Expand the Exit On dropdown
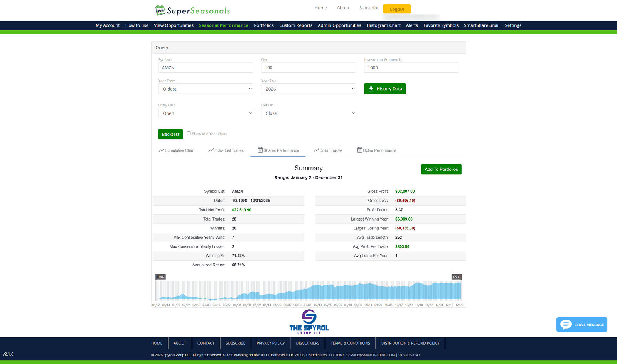 pos(308,113)
